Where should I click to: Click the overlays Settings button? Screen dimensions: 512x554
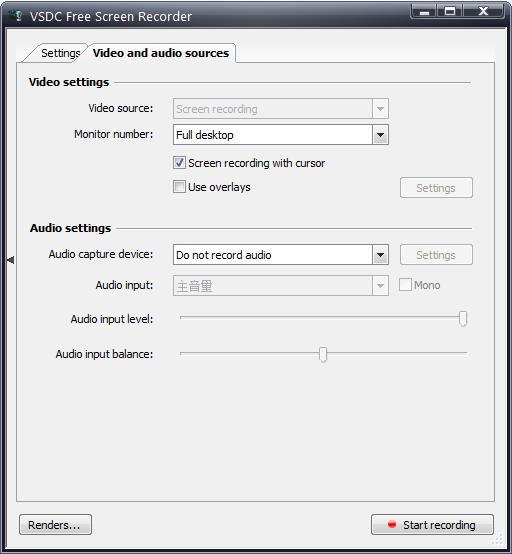coord(436,188)
